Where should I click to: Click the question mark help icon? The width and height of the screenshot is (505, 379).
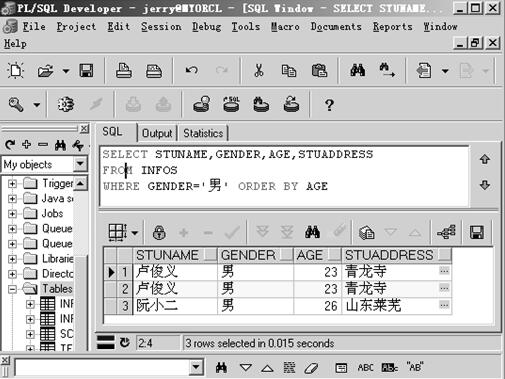pos(329,105)
